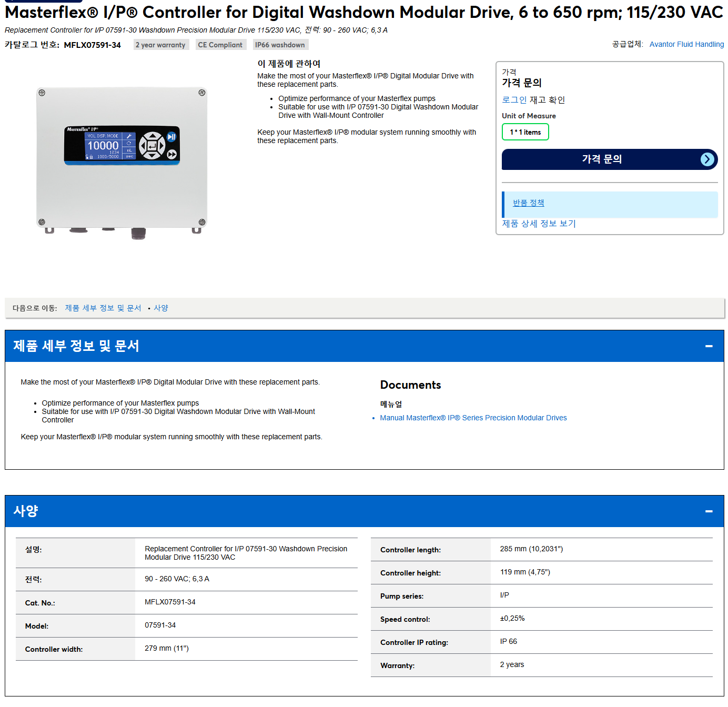Click the Controller width value 279 mm
Image resolution: width=728 pixels, height=707 pixels.
(167, 648)
